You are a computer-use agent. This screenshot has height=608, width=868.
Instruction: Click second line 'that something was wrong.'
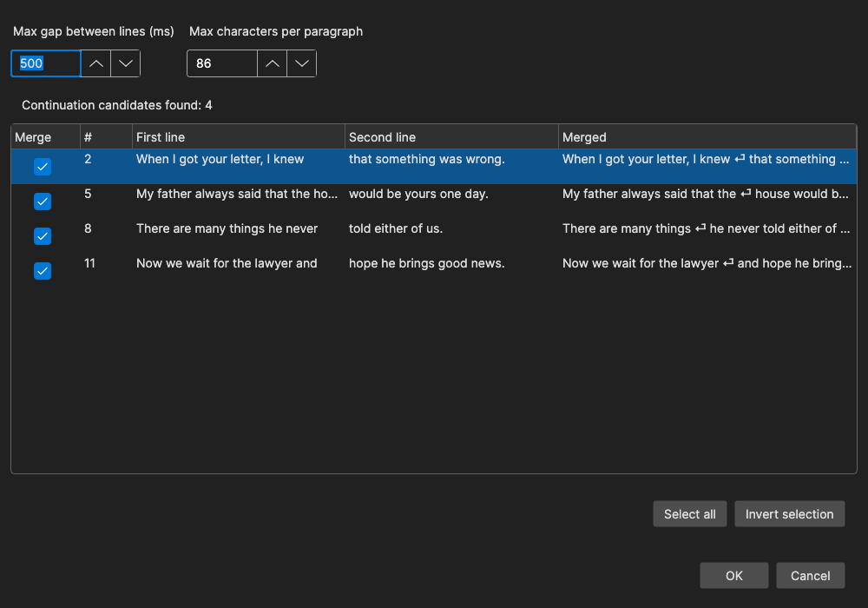click(427, 160)
